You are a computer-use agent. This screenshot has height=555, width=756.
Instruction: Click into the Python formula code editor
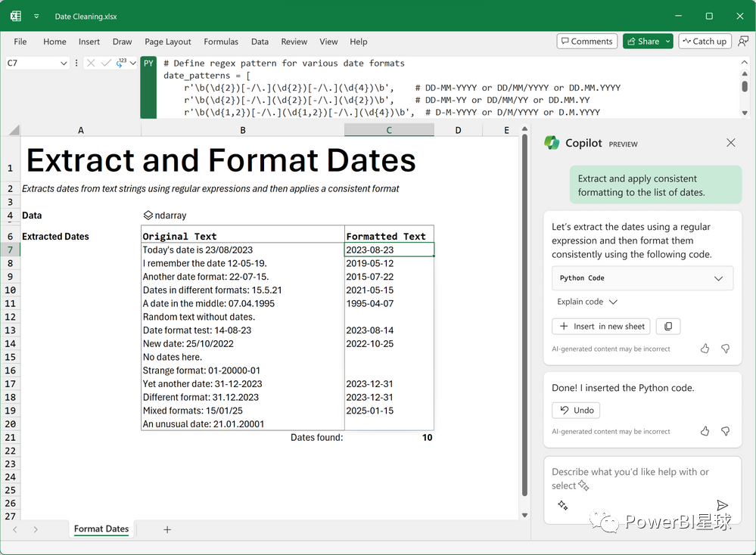pos(447,88)
